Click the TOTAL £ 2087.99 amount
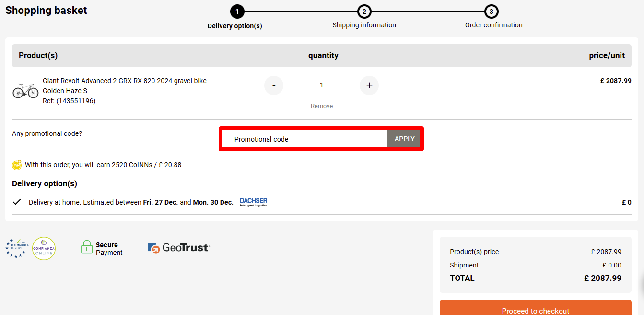644x315 pixels. tap(603, 278)
